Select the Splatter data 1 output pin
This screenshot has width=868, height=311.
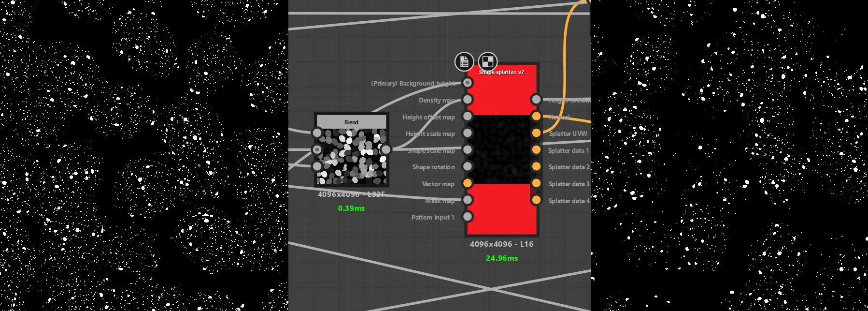coord(536,150)
